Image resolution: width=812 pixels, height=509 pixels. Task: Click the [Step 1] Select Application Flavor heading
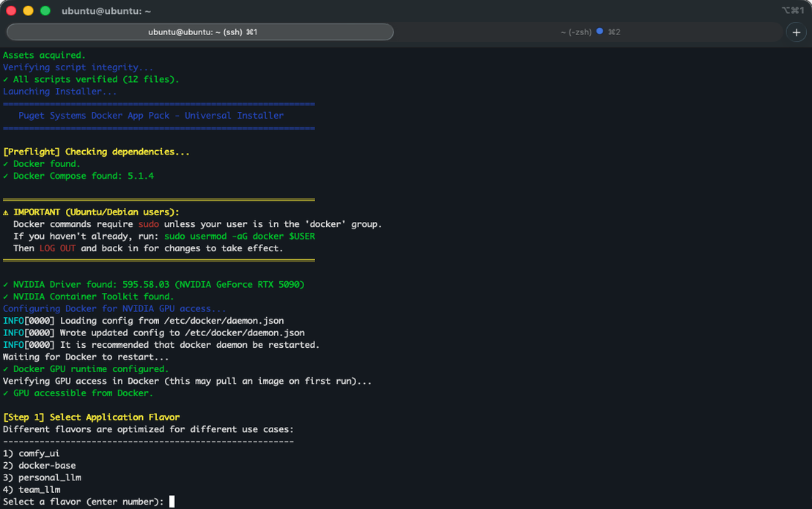[92, 417]
